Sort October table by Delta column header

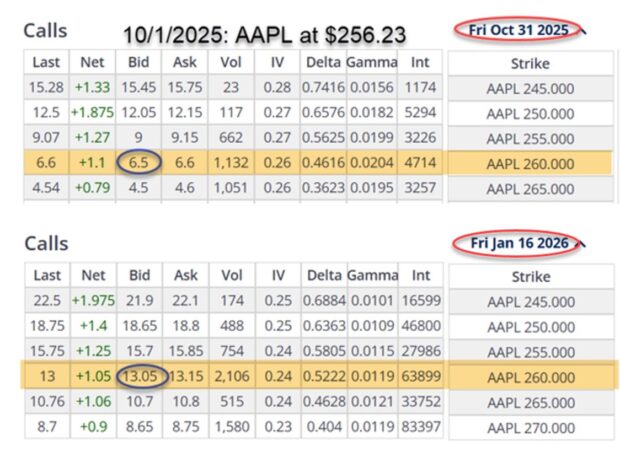pyautogui.click(x=324, y=63)
